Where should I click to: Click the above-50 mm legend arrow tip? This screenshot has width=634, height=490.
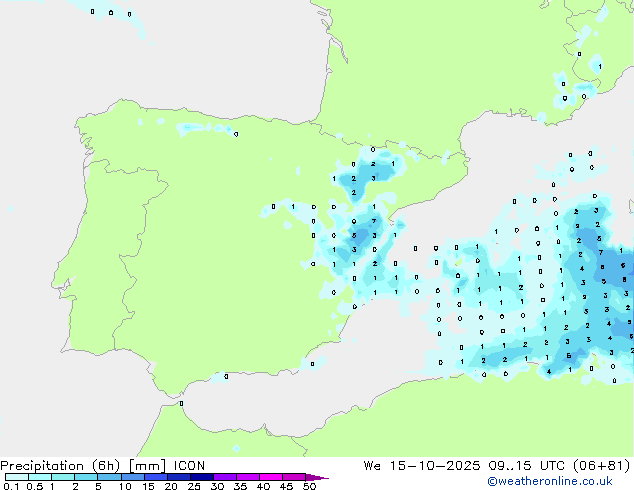pos(317,477)
